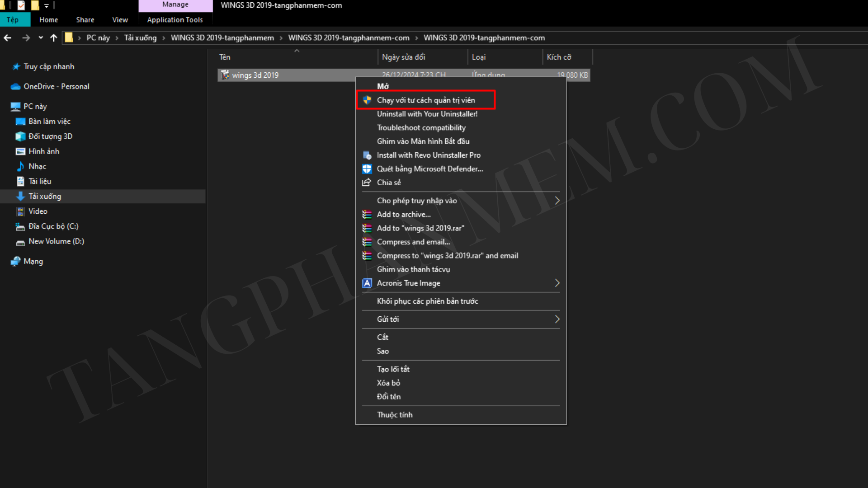Click the Acronis True Image icon
This screenshot has width=868, height=488.
(x=367, y=283)
